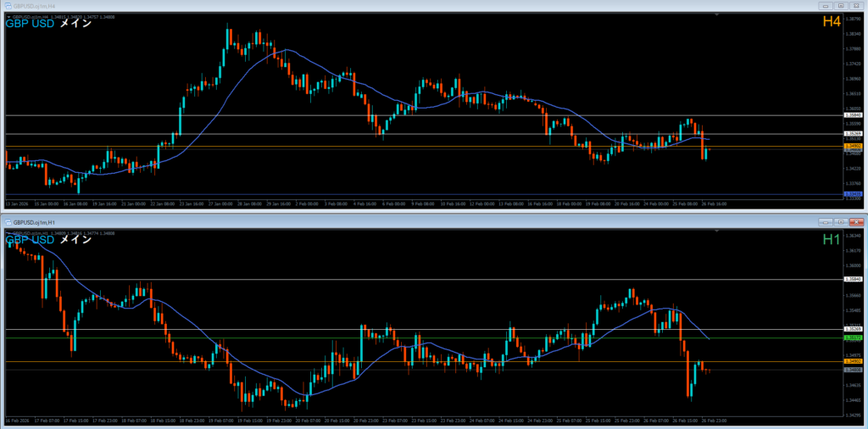Select the orange 1.34902 price label on H1 chart
This screenshot has height=429, width=868.
[x=853, y=362]
